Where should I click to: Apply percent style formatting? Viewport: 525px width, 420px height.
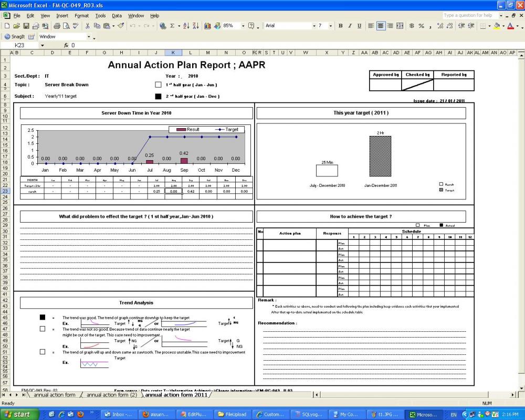point(421,26)
